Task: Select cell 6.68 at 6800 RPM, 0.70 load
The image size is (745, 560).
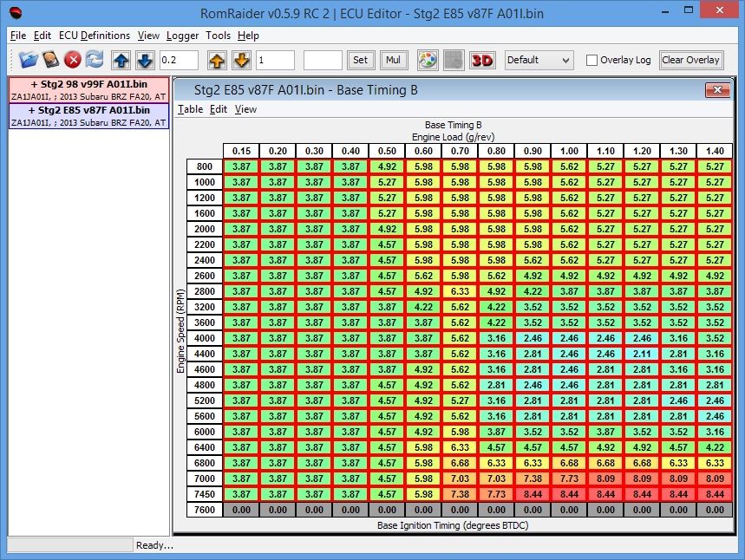Action: tap(460, 463)
